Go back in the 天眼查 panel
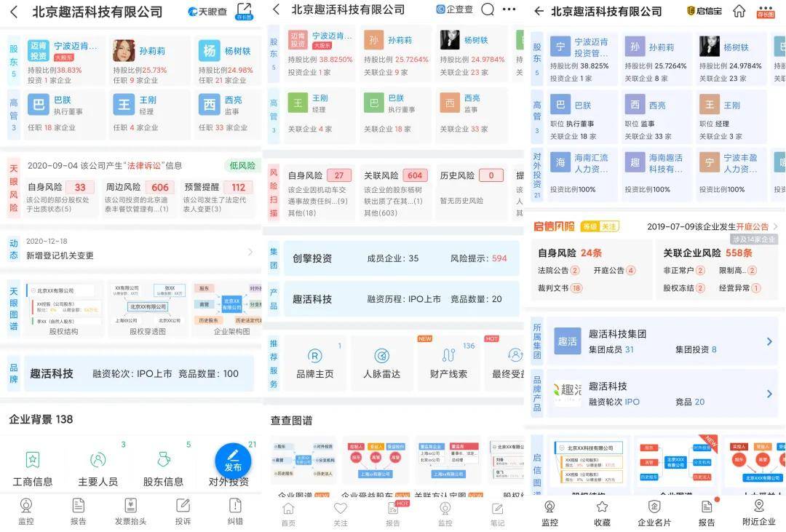Screen dimensions: 786x532 [14, 12]
